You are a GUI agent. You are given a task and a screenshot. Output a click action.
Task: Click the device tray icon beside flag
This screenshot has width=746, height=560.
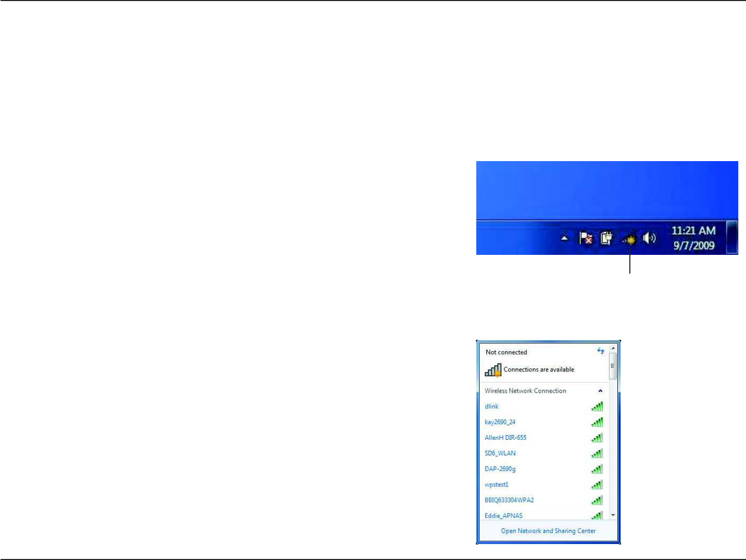point(607,238)
